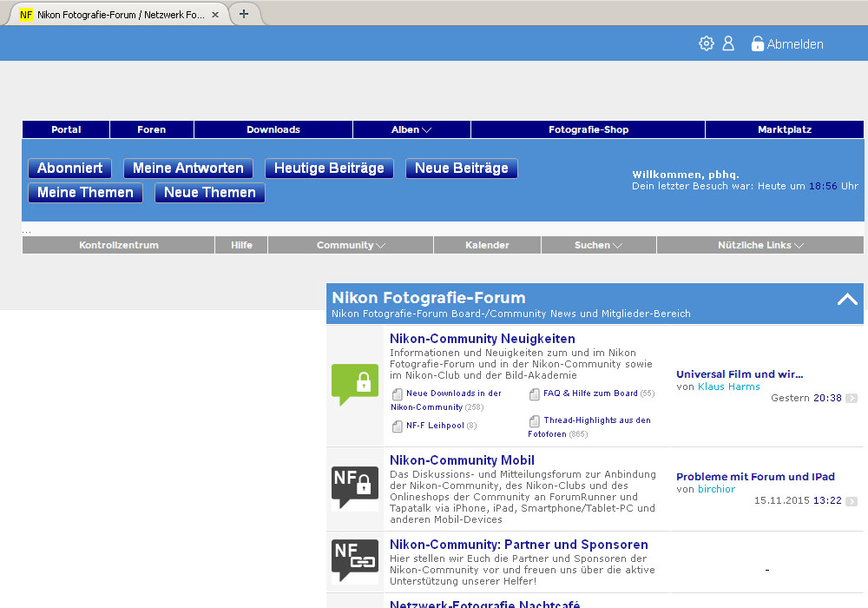868x608 pixels.
Task: Go to last post arrow for 15.11.2015
Action: coord(852,501)
